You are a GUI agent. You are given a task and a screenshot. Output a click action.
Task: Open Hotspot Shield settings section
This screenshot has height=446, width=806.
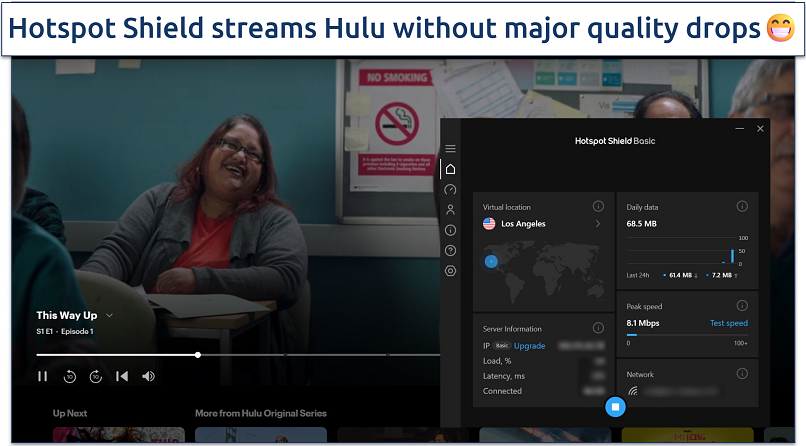pos(450,271)
